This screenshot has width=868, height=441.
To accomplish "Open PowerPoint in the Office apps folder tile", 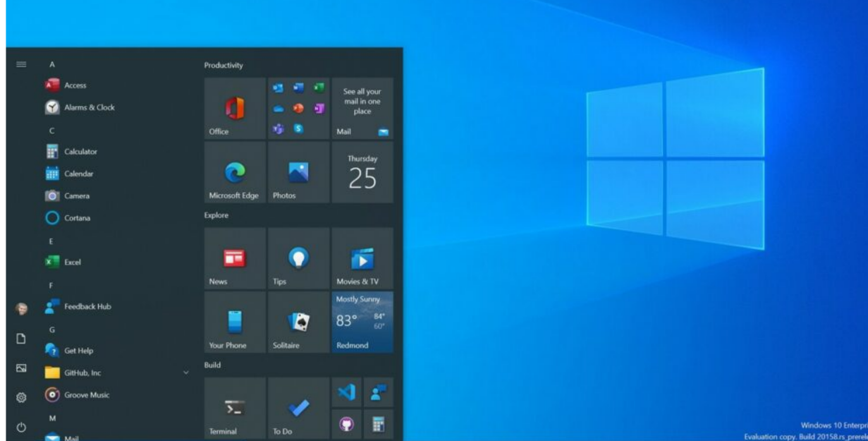I will [x=298, y=109].
